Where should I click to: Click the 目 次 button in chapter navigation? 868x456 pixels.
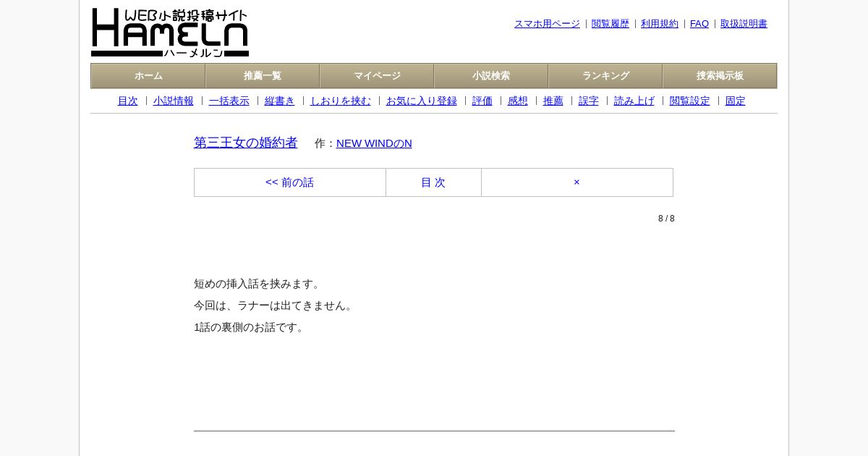pyautogui.click(x=433, y=182)
